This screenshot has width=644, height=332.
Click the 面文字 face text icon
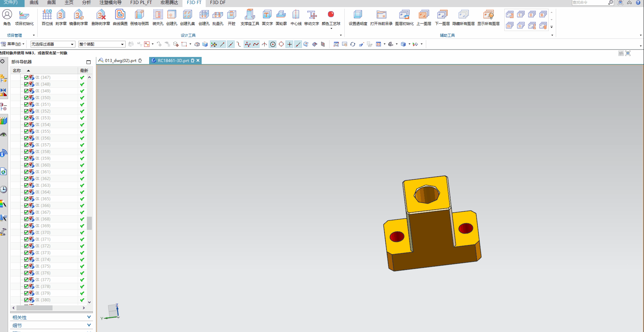click(267, 17)
